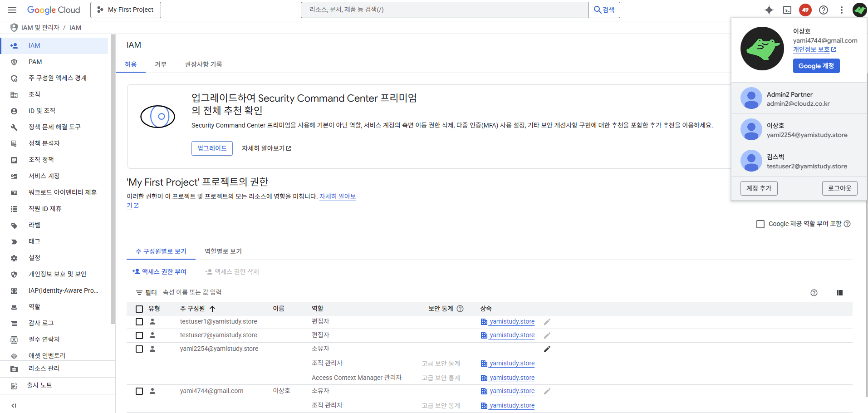Open table help question mark icon
Screen dimensions: 868x413
click(814, 293)
